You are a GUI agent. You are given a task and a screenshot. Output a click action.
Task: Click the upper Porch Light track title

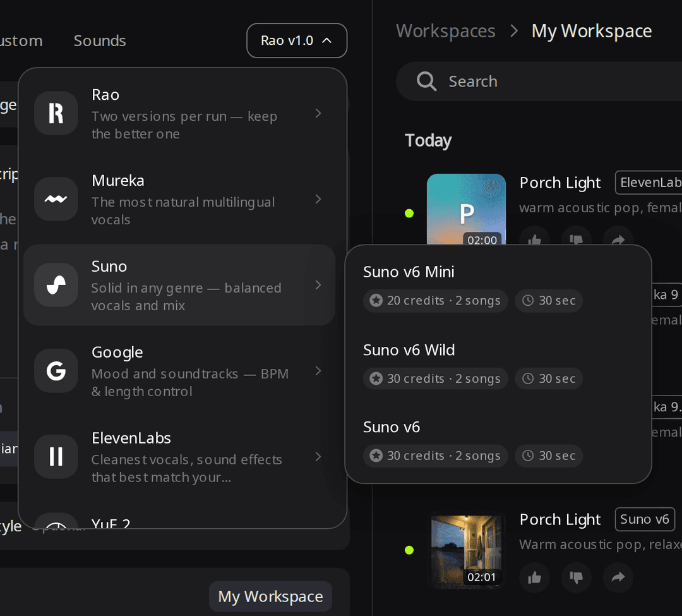point(560,183)
